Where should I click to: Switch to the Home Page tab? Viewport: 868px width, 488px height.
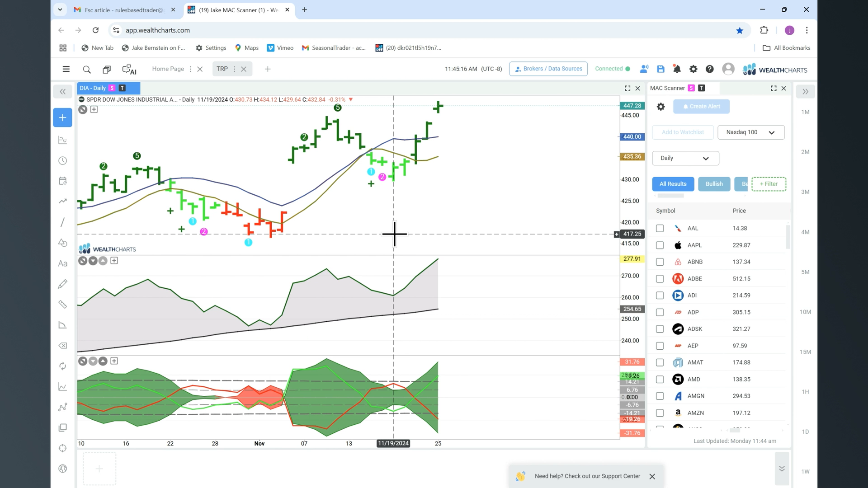pyautogui.click(x=168, y=69)
